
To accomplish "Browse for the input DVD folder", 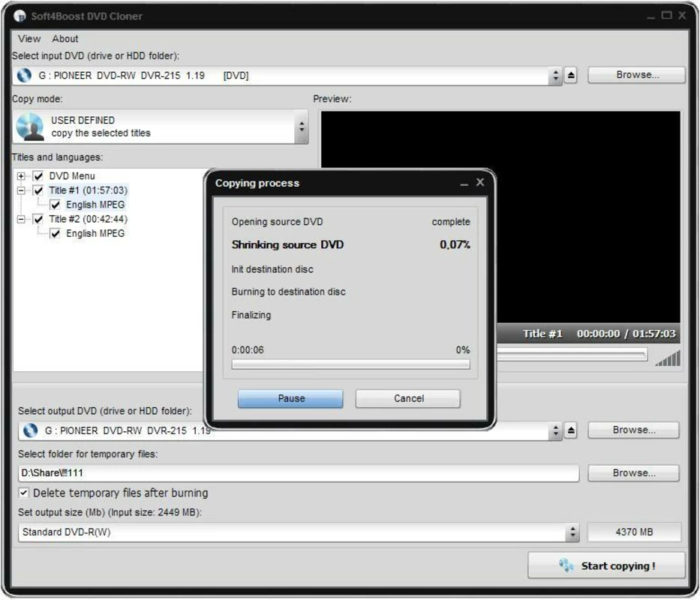I will point(637,75).
